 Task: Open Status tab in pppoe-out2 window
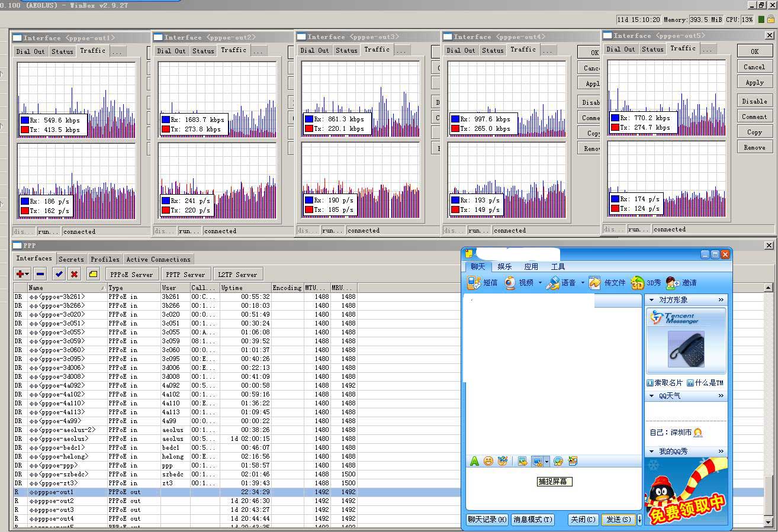203,51
